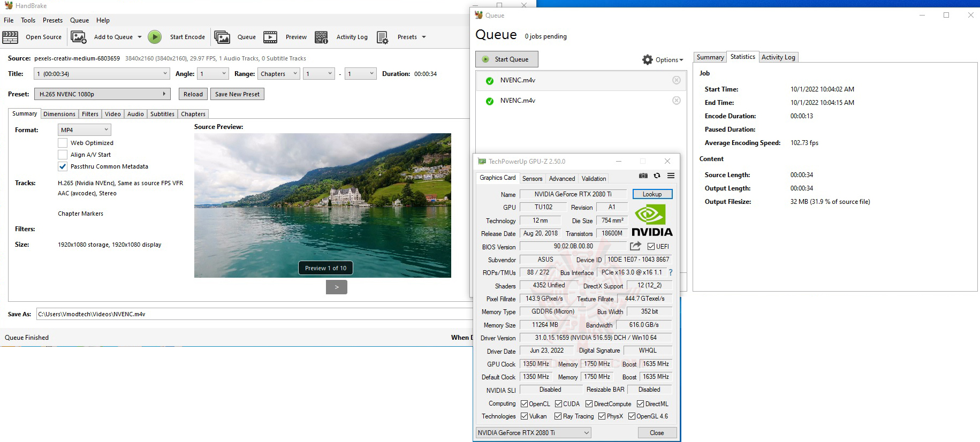Image resolution: width=980 pixels, height=442 pixels.
Task: Open the Help menu in HandBrake
Action: [x=103, y=20]
